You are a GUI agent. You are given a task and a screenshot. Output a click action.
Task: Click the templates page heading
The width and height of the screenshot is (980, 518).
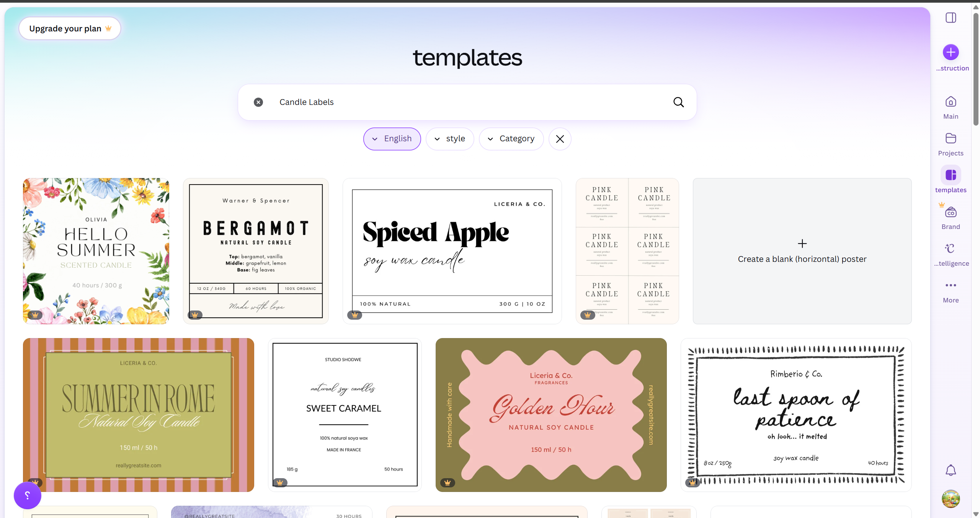(x=467, y=58)
